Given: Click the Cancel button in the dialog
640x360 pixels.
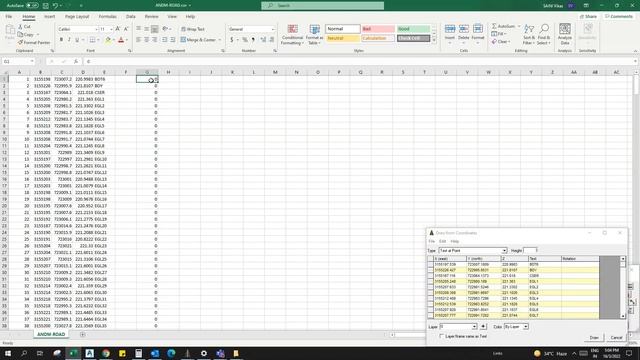Looking at the screenshot, I should 616,338.
